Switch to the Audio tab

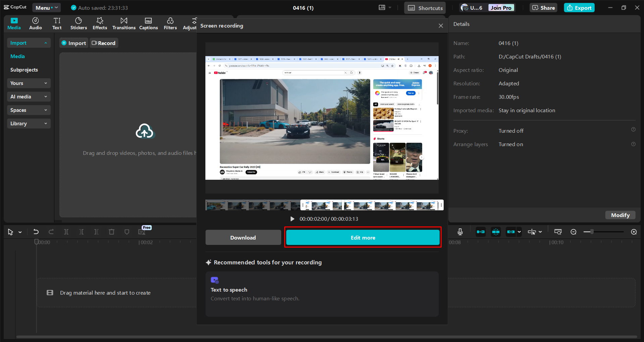coord(35,23)
